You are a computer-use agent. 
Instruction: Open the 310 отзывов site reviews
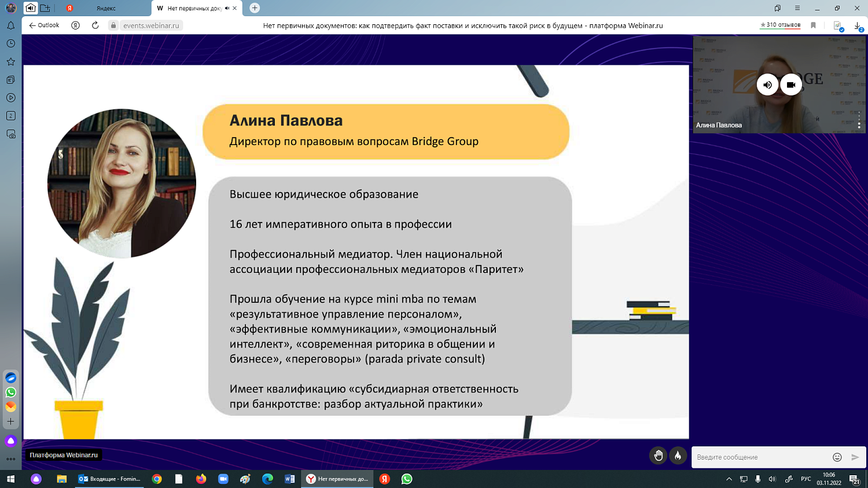point(780,25)
